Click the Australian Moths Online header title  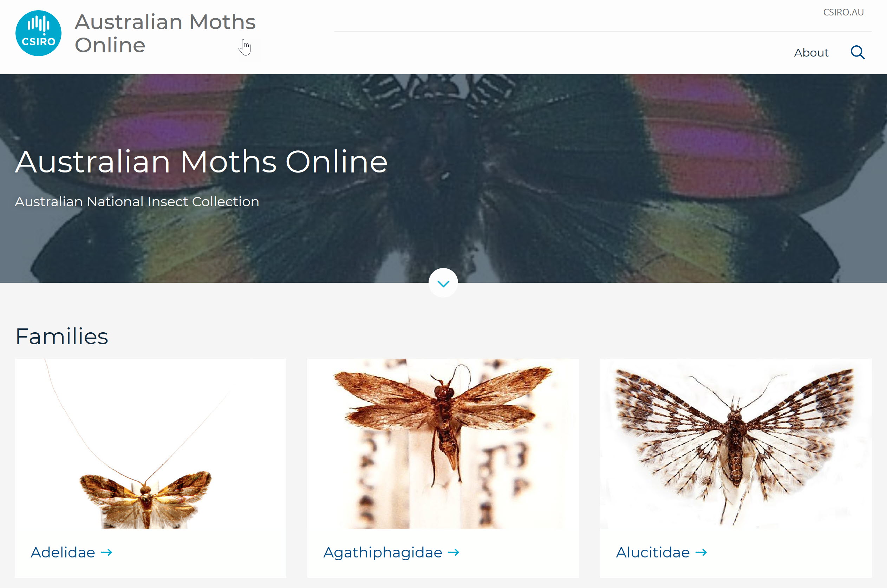click(x=165, y=33)
